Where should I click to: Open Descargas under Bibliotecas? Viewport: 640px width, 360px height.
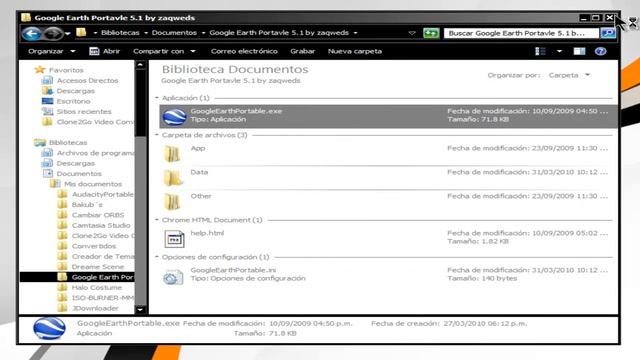coord(76,163)
